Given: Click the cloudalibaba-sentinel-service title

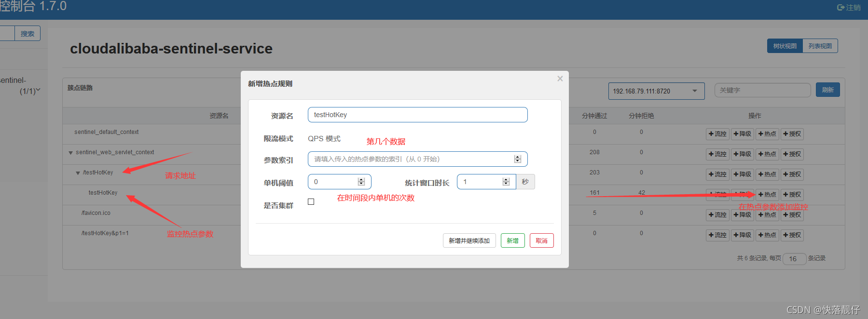Looking at the screenshot, I should pyautogui.click(x=171, y=49).
